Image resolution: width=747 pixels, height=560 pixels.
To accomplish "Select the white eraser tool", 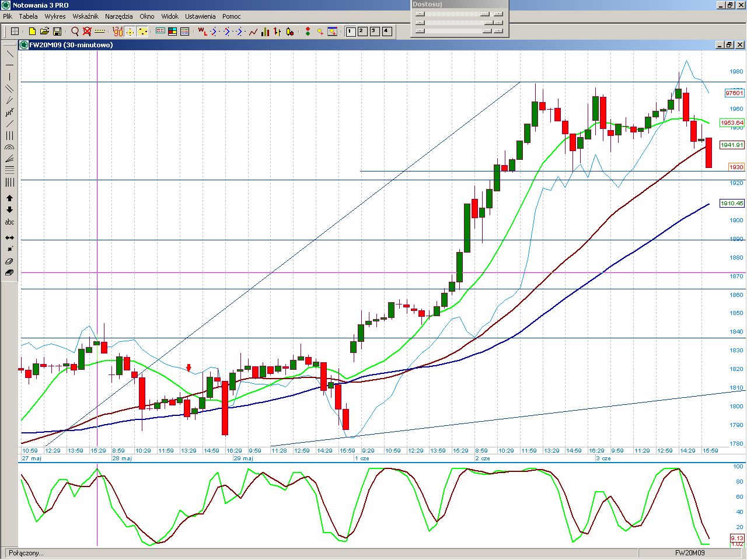I will click(x=9, y=261).
